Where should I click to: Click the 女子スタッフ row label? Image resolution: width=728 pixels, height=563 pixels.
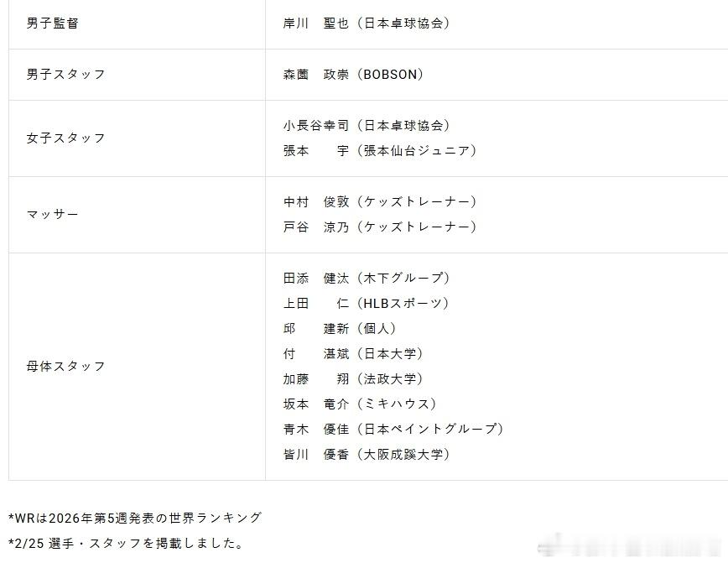[66, 138]
